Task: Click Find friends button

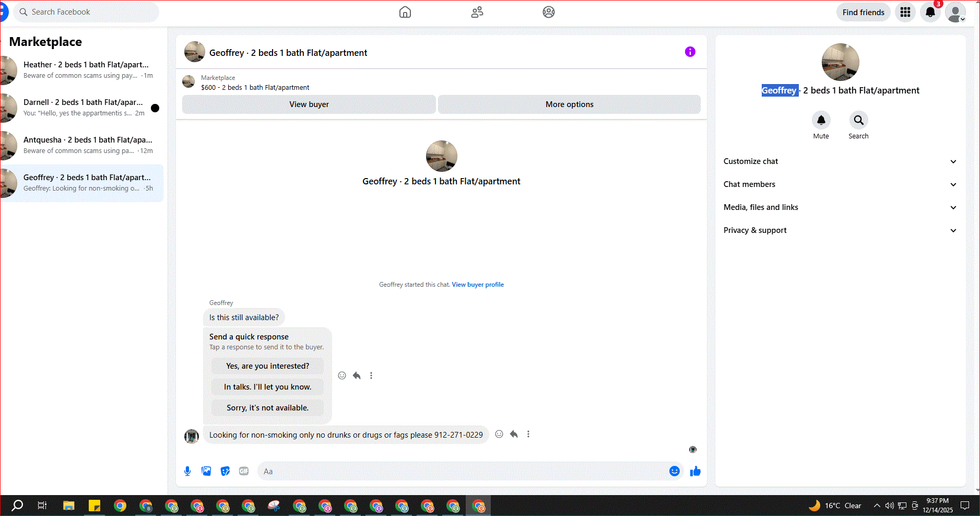Action: pos(864,12)
